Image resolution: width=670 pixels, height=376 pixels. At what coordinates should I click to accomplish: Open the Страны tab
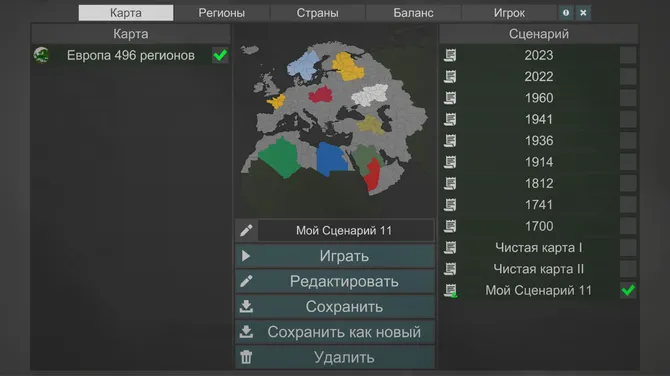[317, 13]
